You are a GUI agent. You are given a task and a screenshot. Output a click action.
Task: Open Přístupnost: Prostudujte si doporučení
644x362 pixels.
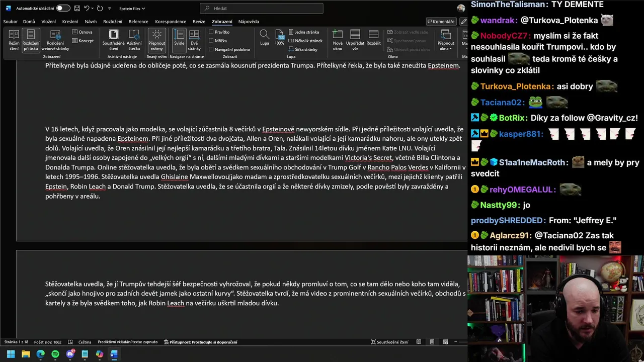[x=201, y=342]
